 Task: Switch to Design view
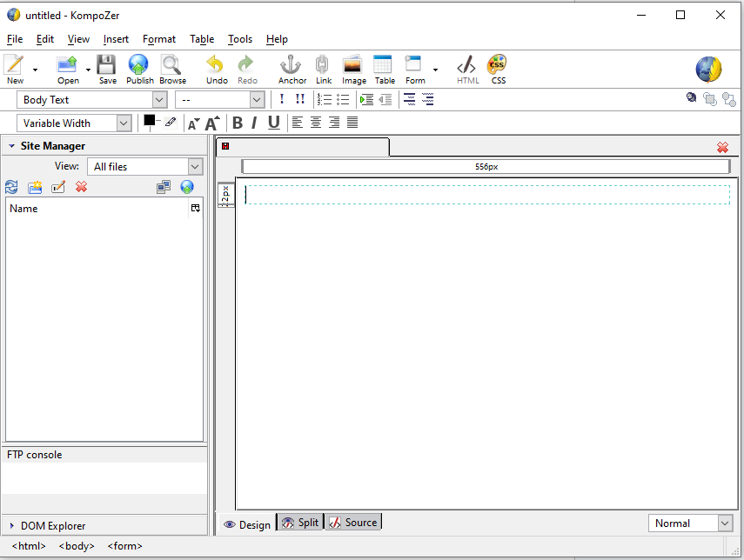(247, 525)
